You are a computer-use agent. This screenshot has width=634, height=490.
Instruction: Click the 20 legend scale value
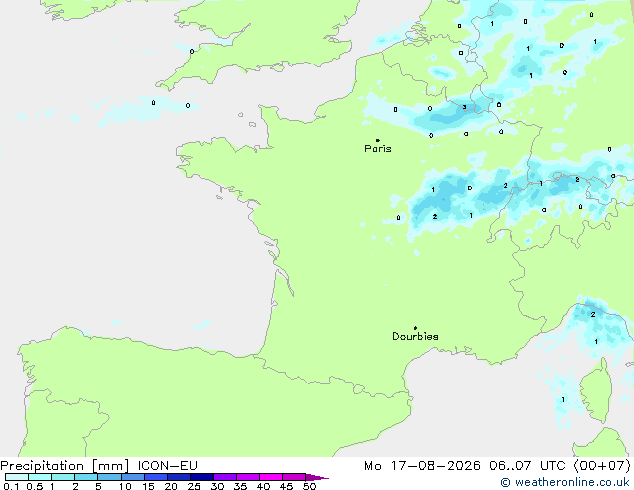[171, 486]
